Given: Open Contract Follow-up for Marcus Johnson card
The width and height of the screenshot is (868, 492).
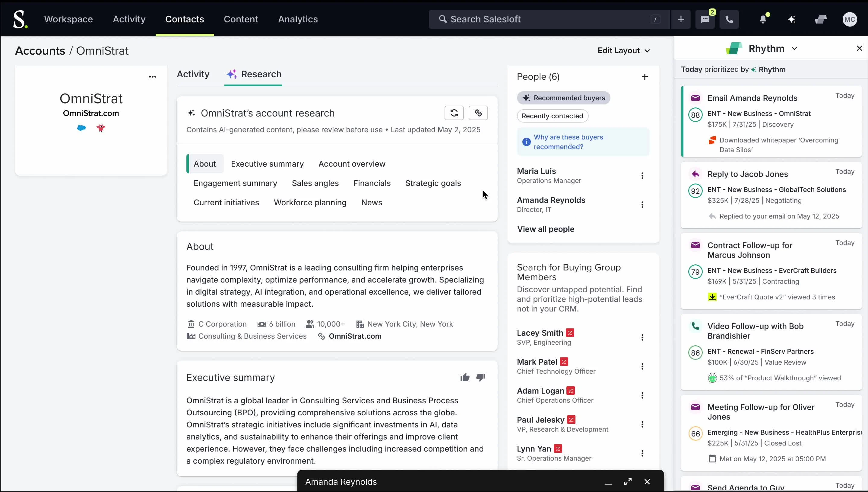Looking at the screenshot, I should tap(771, 271).
